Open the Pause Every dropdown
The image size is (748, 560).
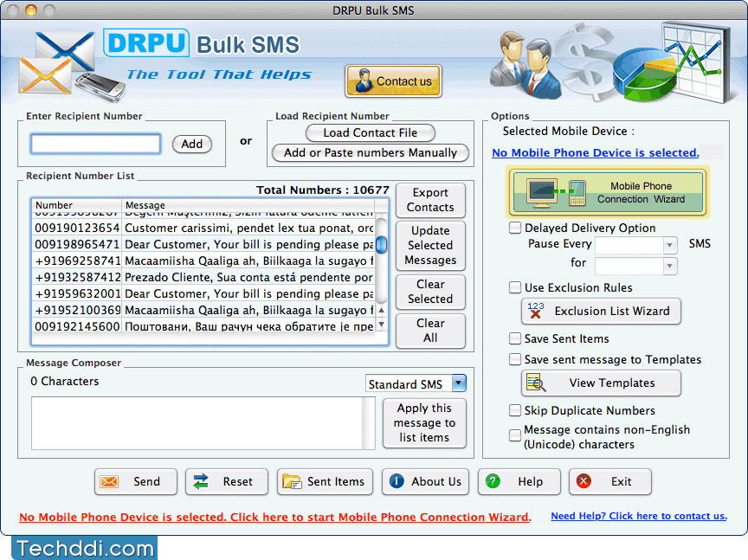pos(669,245)
